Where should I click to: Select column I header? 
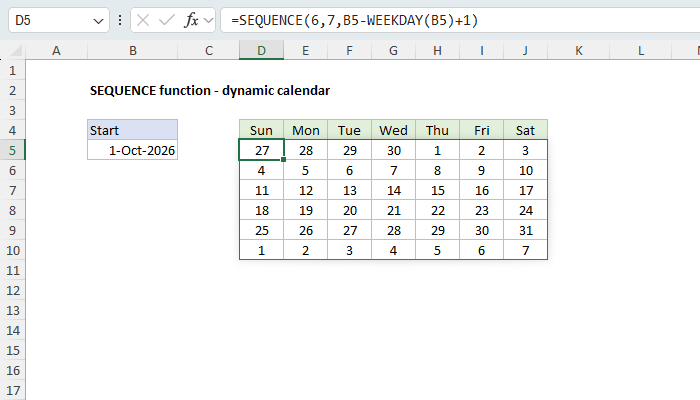pos(481,50)
